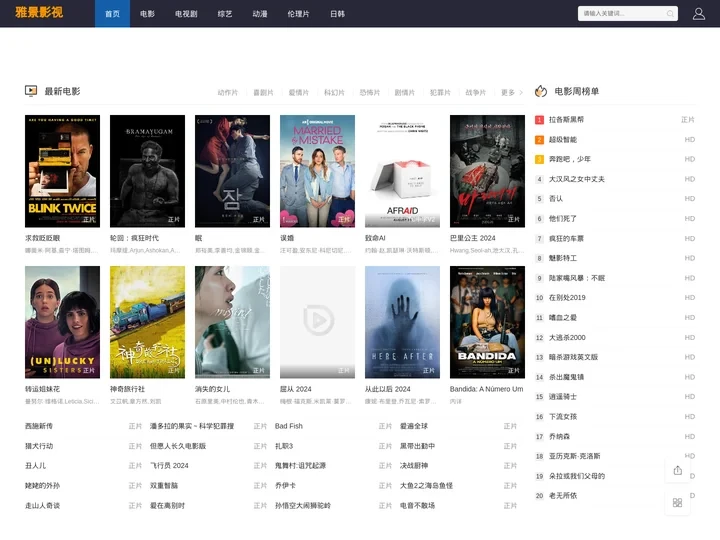The image size is (720, 540).
Task: Open the 西施新传 list entry
Action: [39, 426]
